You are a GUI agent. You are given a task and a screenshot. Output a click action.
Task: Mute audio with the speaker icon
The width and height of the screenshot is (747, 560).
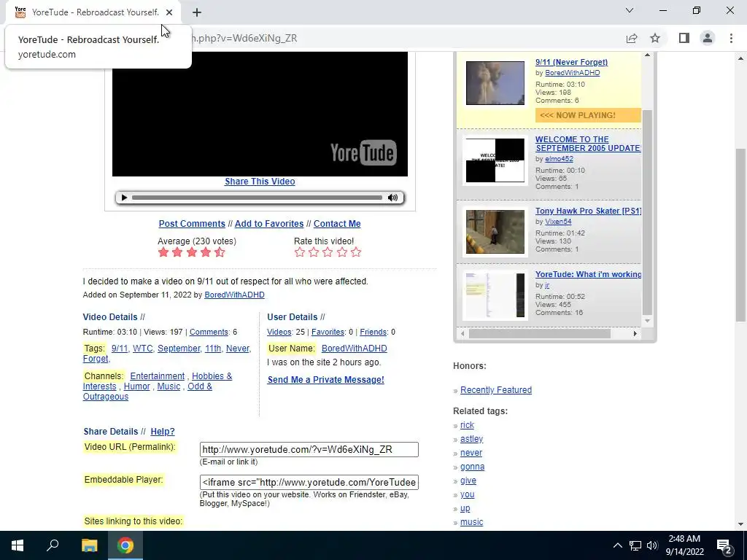point(392,198)
